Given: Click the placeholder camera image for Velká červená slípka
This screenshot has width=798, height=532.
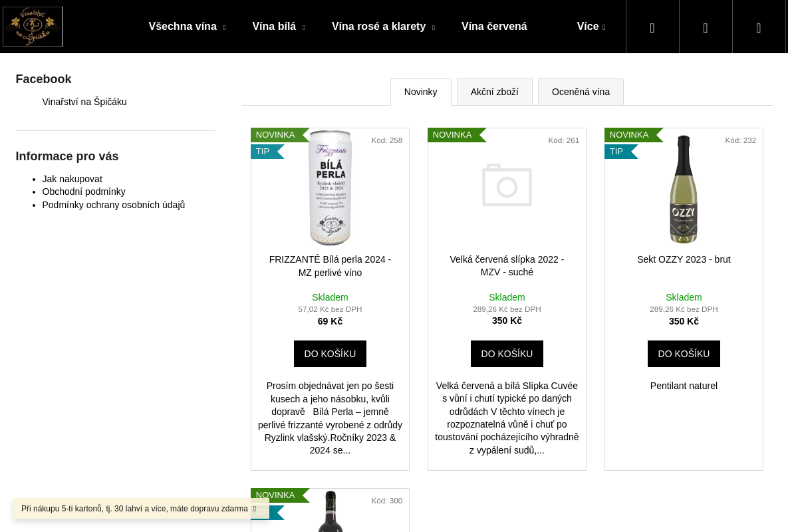Looking at the screenshot, I should [507, 186].
